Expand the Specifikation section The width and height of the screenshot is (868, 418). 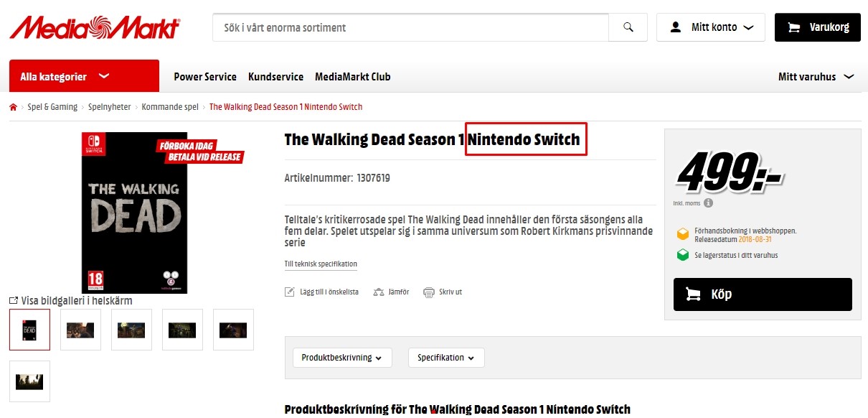tap(446, 358)
